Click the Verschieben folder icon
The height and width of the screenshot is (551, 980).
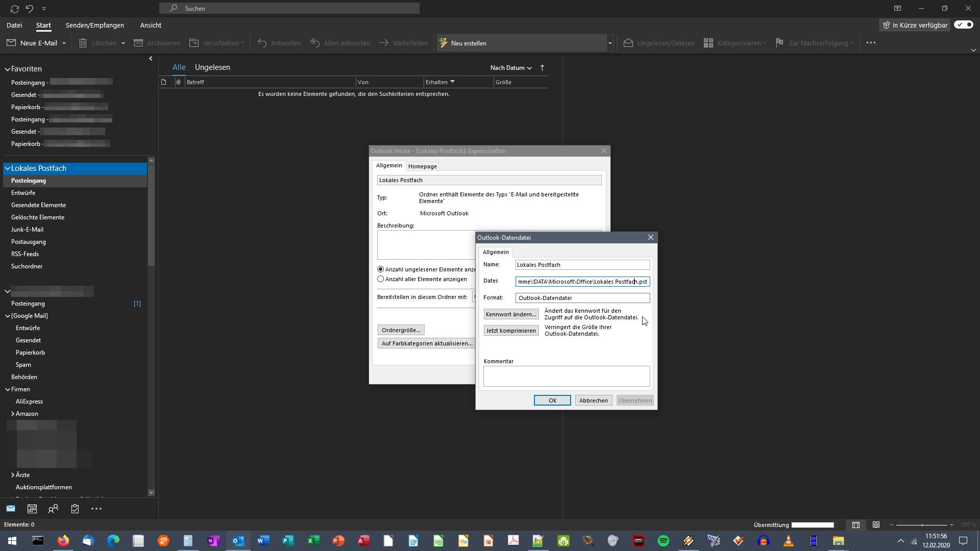point(194,43)
